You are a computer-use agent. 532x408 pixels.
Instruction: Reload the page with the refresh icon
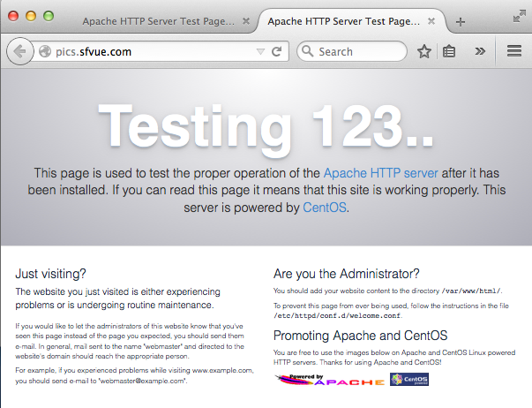(276, 51)
